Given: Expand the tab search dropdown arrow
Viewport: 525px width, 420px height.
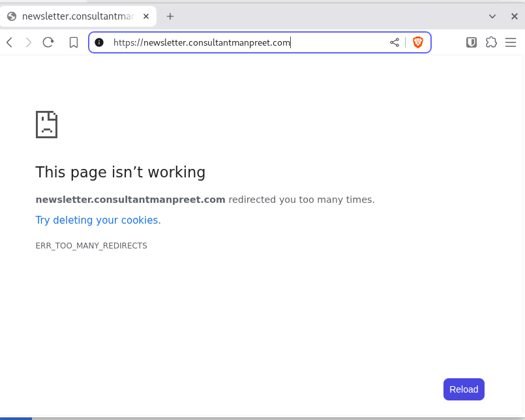Looking at the screenshot, I should pos(492,16).
